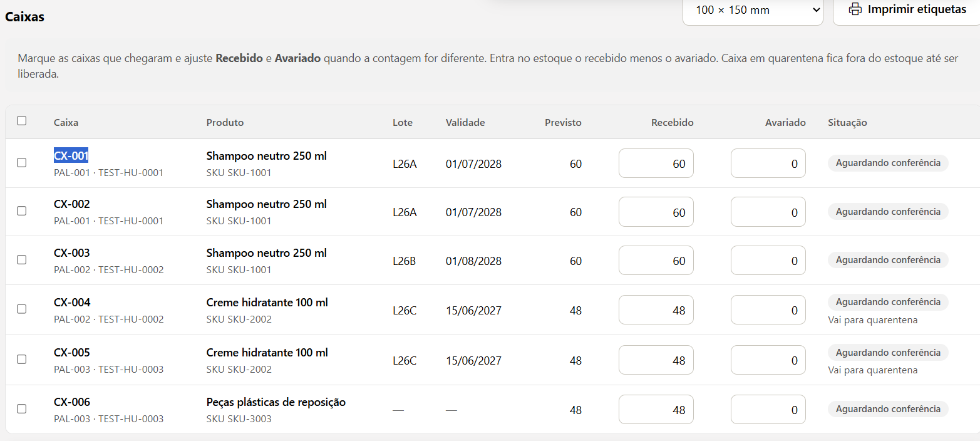Image resolution: width=980 pixels, height=441 pixels.
Task: Click Aguardando conferência badge on CX-001 row
Action: [888, 163]
